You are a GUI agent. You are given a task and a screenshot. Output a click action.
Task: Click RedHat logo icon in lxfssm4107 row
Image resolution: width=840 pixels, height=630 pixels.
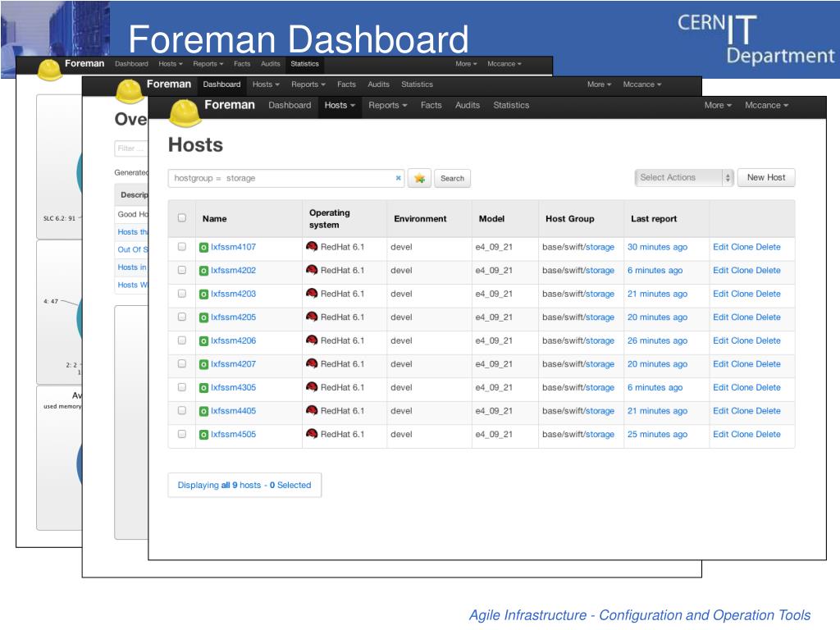click(312, 246)
